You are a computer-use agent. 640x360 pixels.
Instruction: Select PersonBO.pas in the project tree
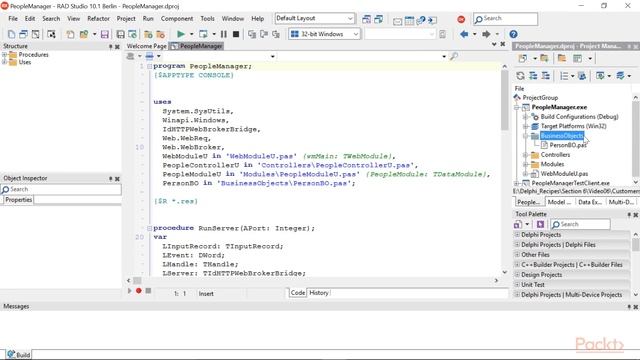pyautogui.click(x=568, y=145)
